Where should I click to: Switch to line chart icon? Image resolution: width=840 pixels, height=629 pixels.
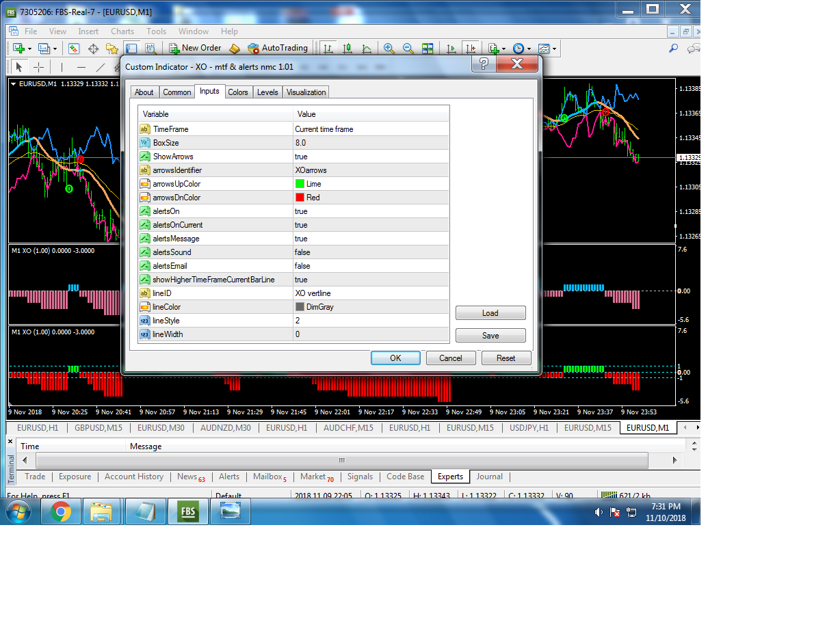367,49
